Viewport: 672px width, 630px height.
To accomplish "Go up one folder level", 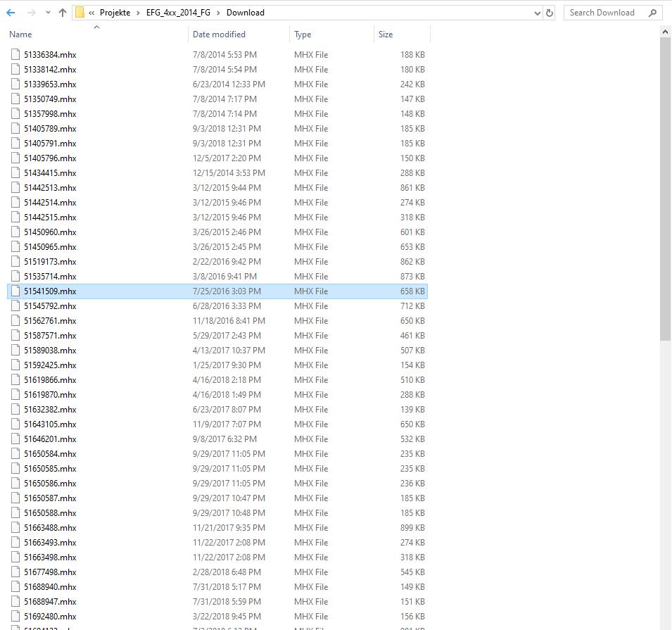I will [x=63, y=13].
